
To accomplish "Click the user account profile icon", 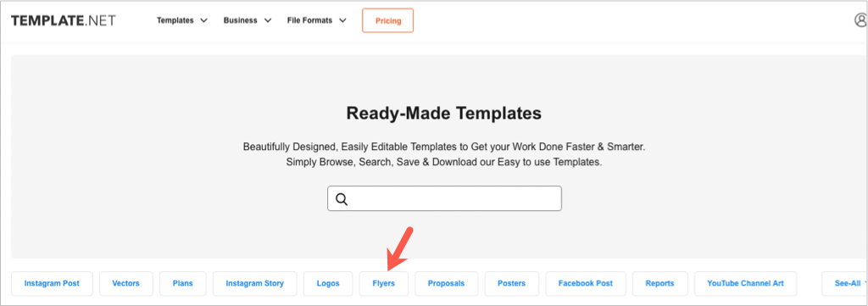I will point(861,20).
